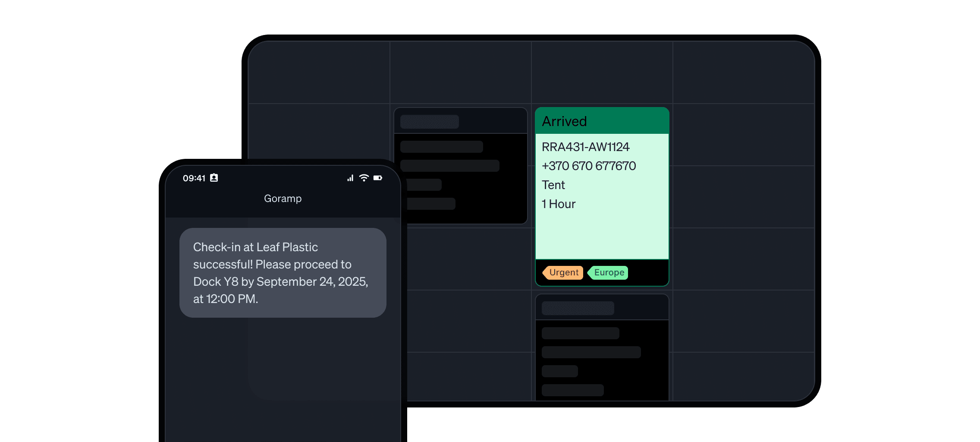
Task: Tap the battery icon in status bar
Action: pos(378,178)
